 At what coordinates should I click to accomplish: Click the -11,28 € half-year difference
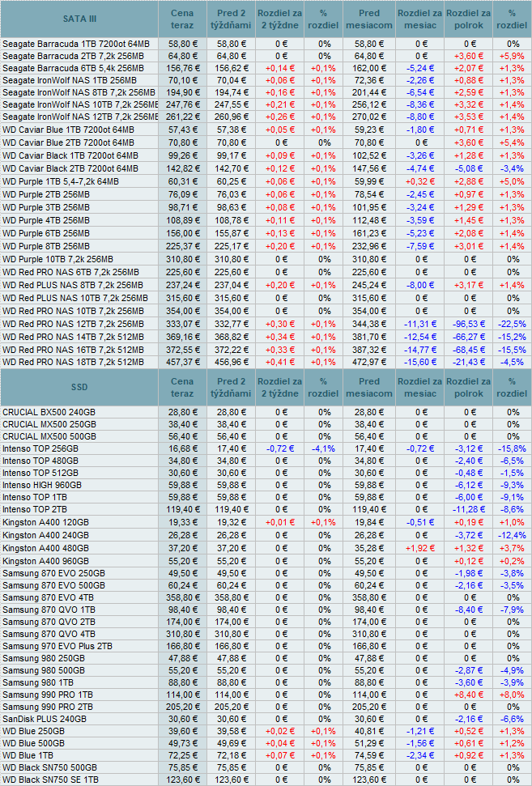coord(469,510)
